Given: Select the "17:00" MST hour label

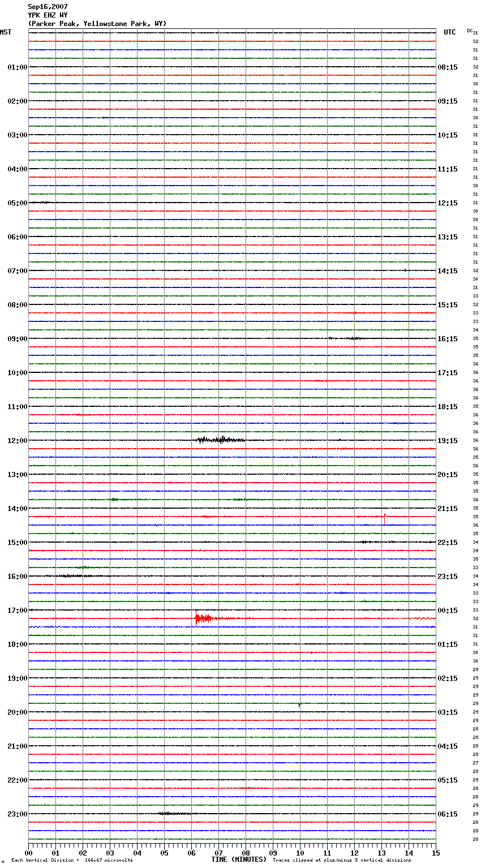Looking at the screenshot, I should (18, 611).
